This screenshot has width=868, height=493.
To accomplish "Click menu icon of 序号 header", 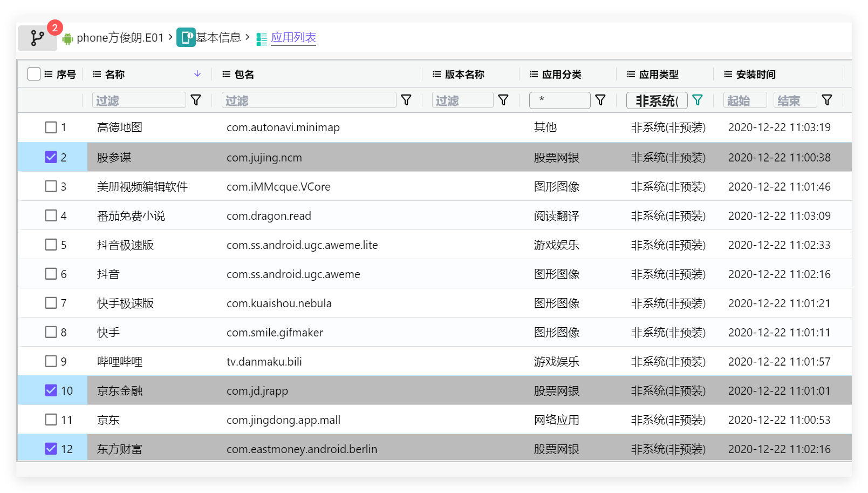I will [49, 75].
